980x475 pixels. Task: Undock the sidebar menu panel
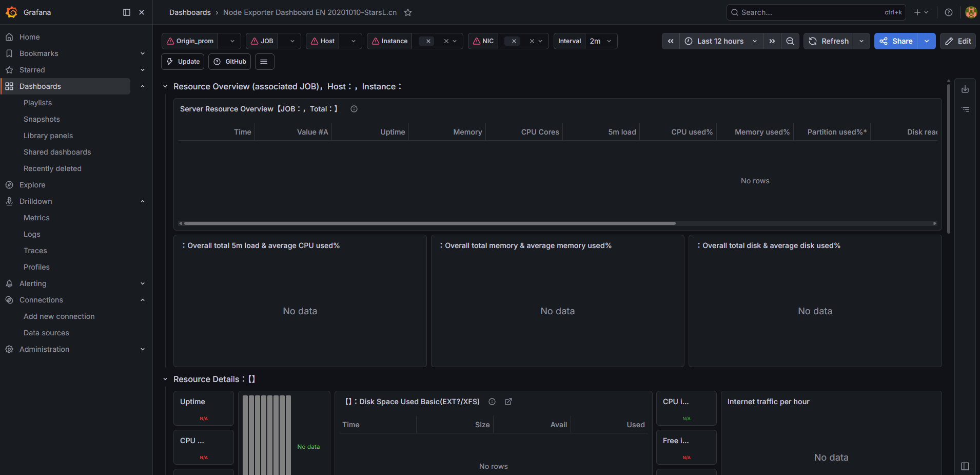point(127,12)
